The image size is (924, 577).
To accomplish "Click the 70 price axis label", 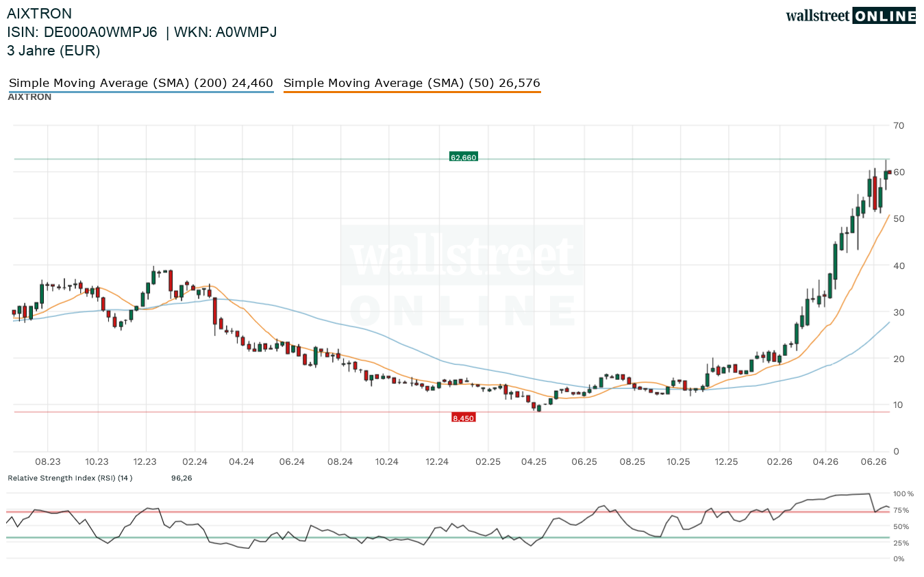I will coord(899,125).
